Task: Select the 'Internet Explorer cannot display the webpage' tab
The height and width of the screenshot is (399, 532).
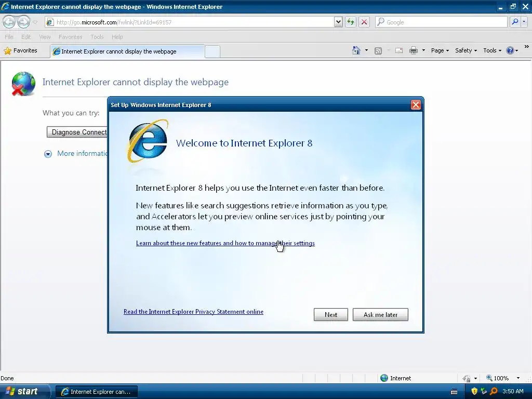Action: tap(127, 51)
